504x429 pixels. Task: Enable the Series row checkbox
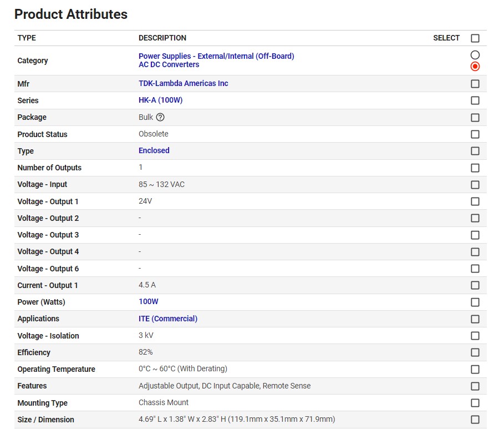(x=475, y=100)
